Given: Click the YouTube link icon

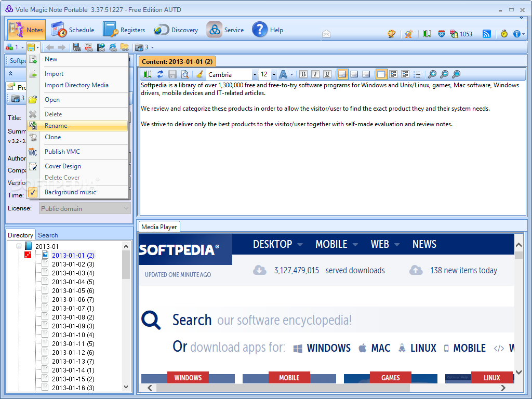Looking at the screenshot, I should (x=88, y=47).
